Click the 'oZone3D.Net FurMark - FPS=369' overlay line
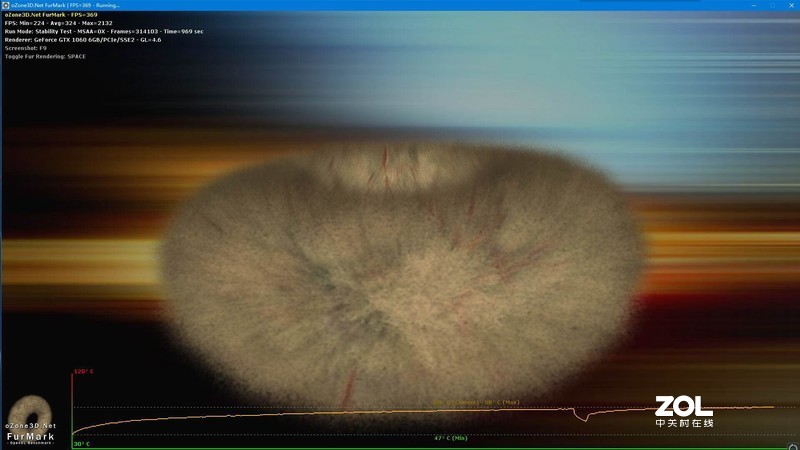Screen dimensions: 800x450 coord(51,15)
